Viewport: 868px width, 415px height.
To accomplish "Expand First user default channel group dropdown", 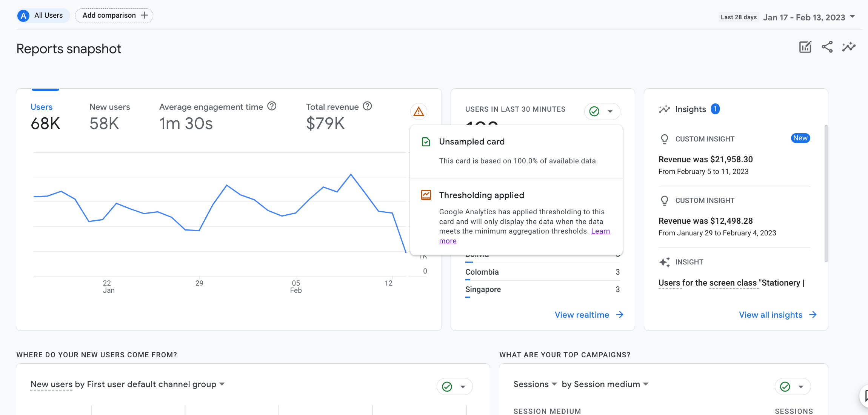I will [222, 384].
